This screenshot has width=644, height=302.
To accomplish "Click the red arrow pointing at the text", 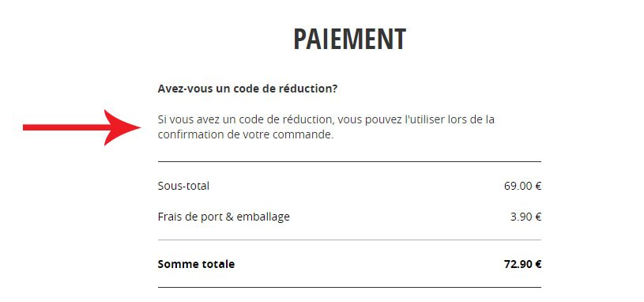I will [82, 128].
